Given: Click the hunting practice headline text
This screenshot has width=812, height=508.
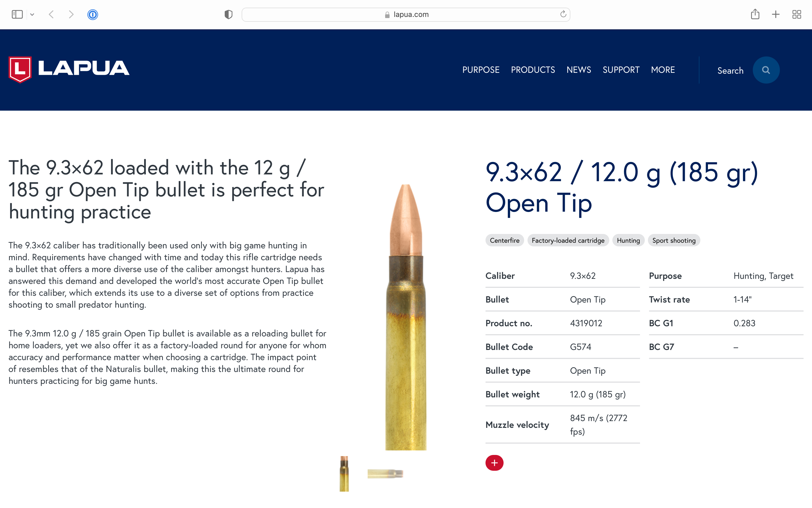Looking at the screenshot, I should click(x=166, y=190).
